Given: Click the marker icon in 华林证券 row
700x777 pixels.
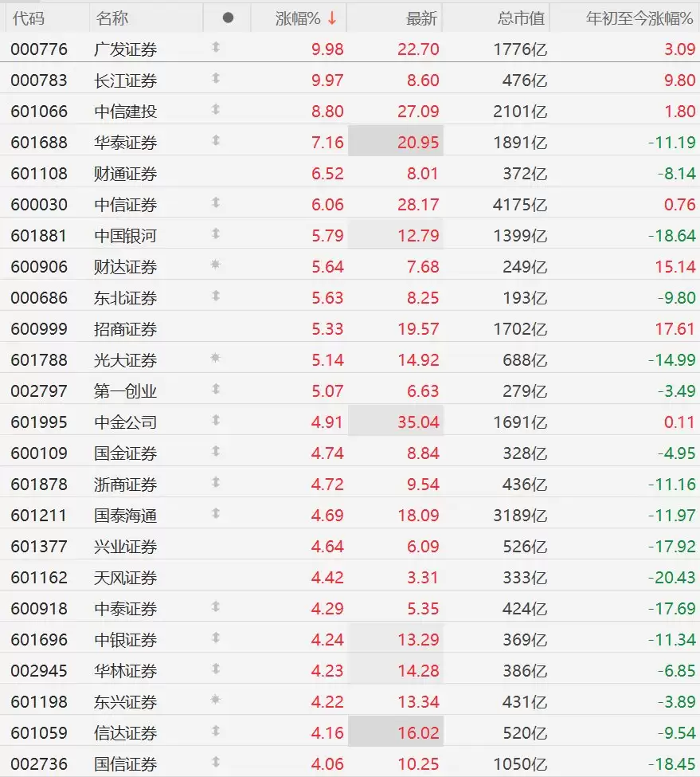Looking at the screenshot, I should pyautogui.click(x=215, y=669).
